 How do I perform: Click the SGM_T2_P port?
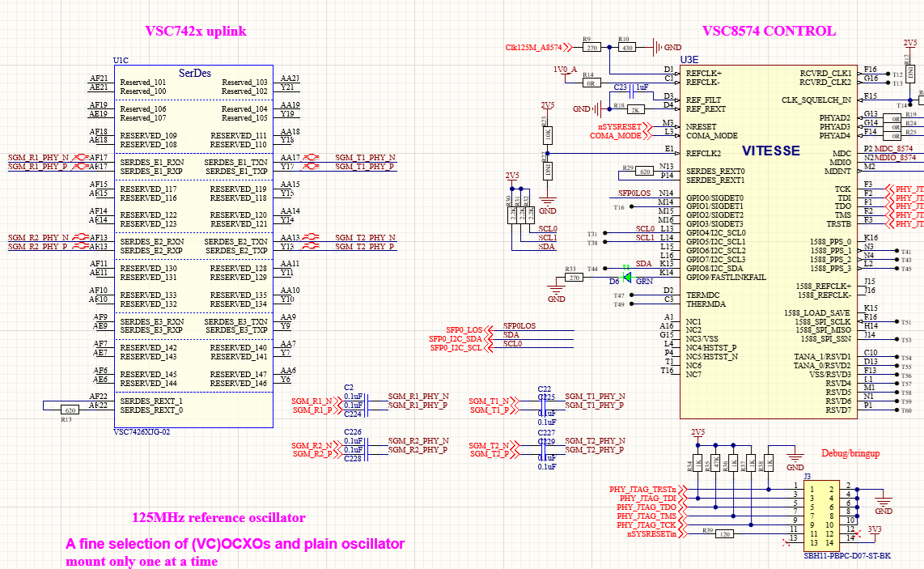(x=494, y=454)
